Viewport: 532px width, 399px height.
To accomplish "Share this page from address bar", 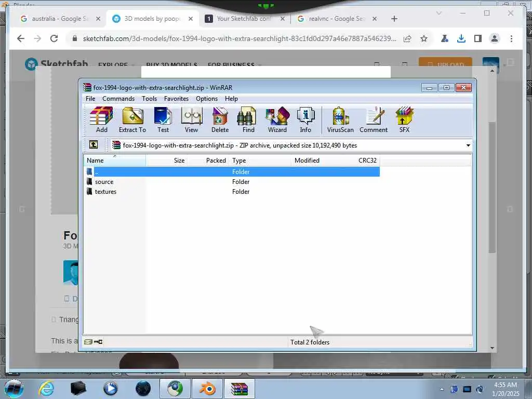I will [x=407, y=38].
